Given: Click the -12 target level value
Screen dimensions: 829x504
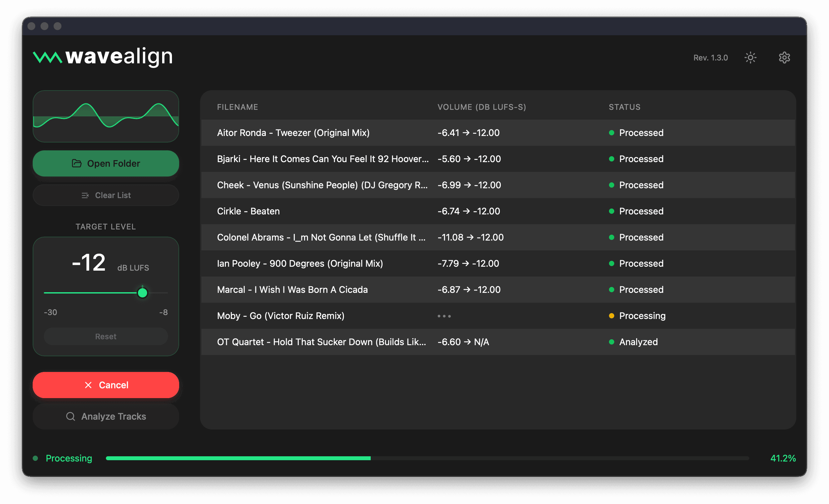Looking at the screenshot, I should coord(89,262).
